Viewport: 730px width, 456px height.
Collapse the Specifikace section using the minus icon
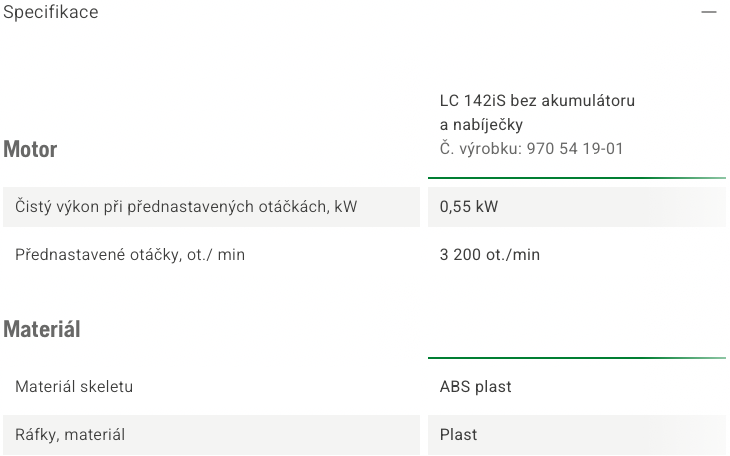[709, 12]
